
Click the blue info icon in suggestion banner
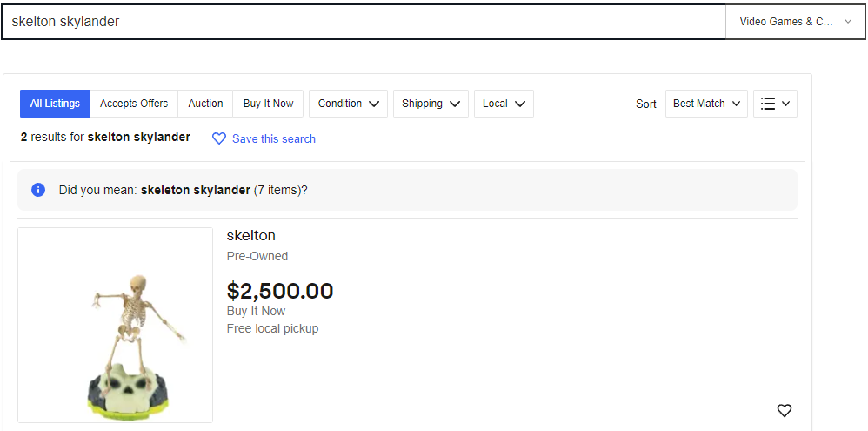click(x=38, y=190)
